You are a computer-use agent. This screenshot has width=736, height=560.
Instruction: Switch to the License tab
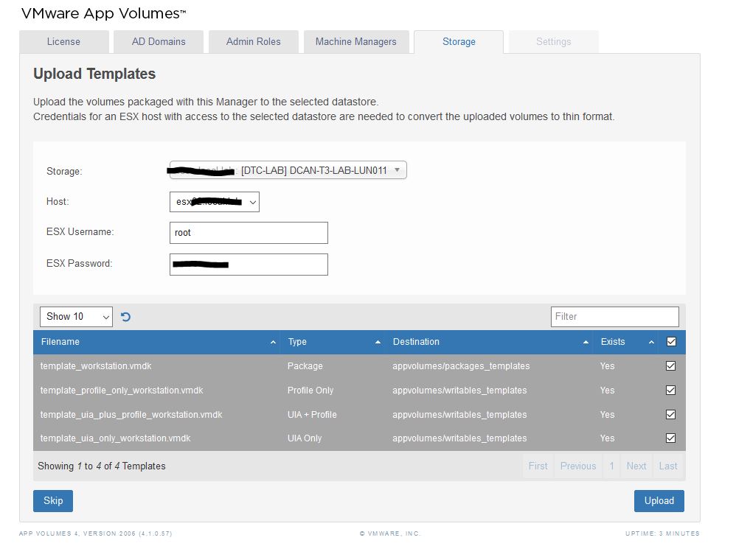coord(64,42)
